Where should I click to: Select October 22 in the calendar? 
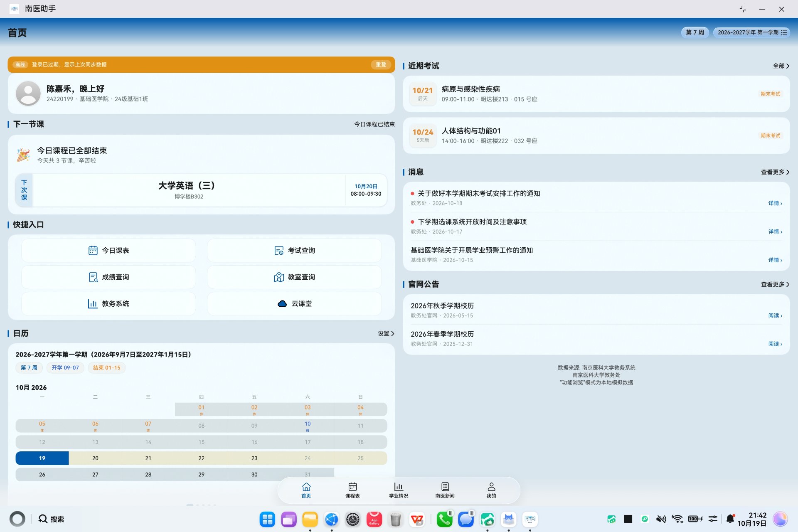click(201, 458)
